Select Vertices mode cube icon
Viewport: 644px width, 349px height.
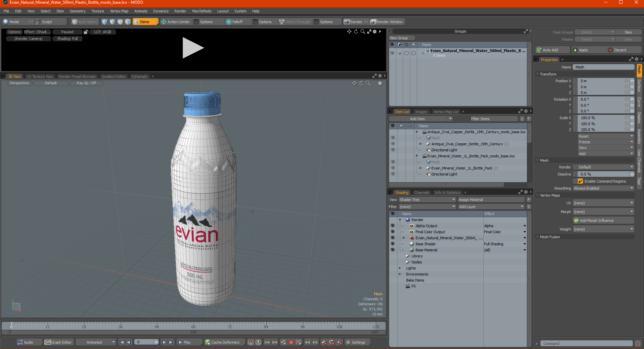click(105, 22)
